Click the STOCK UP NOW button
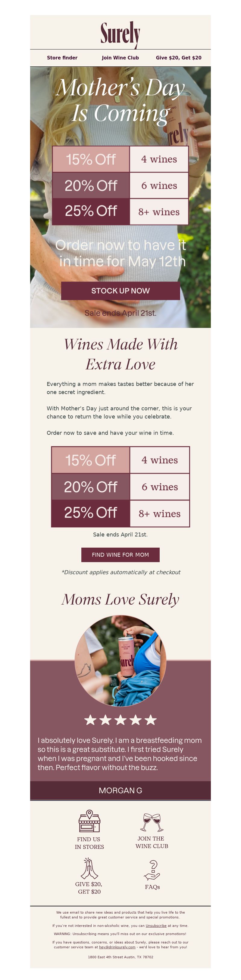 (x=120, y=291)
